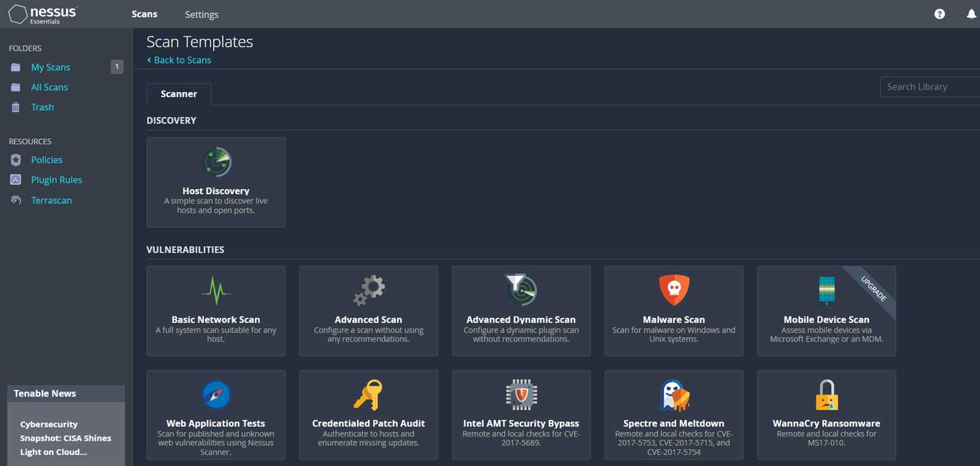Click the Credentialed Patch Audit title
Image resolution: width=980 pixels, height=466 pixels.
[368, 423]
